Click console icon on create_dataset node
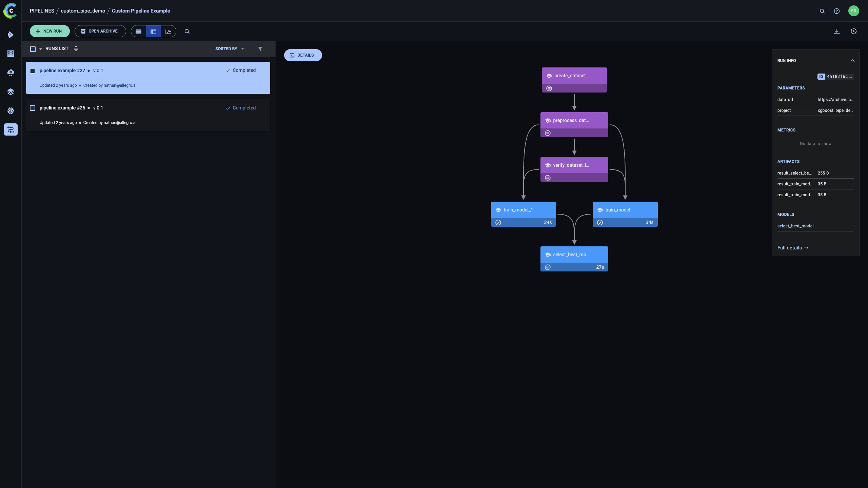The height and width of the screenshot is (488, 868). click(549, 88)
